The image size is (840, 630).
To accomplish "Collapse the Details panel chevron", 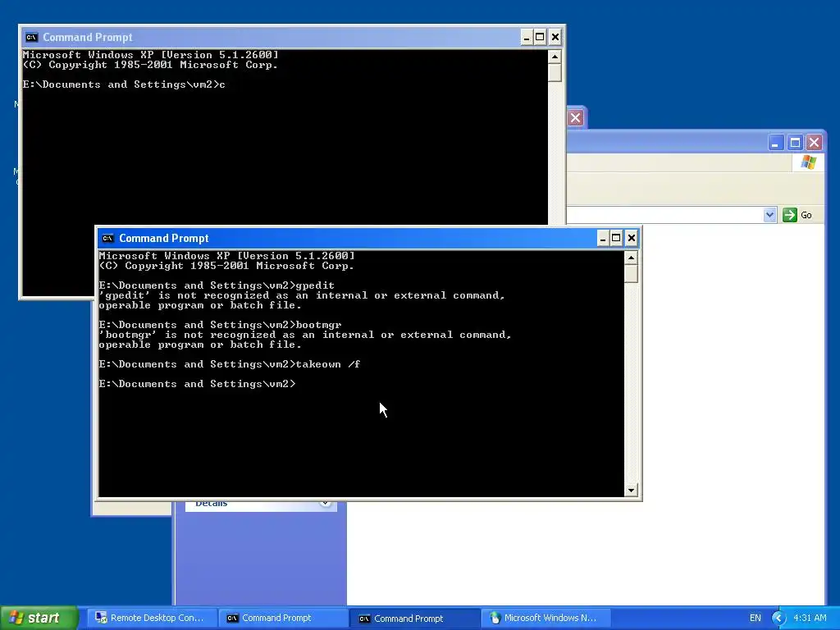I will click(325, 504).
